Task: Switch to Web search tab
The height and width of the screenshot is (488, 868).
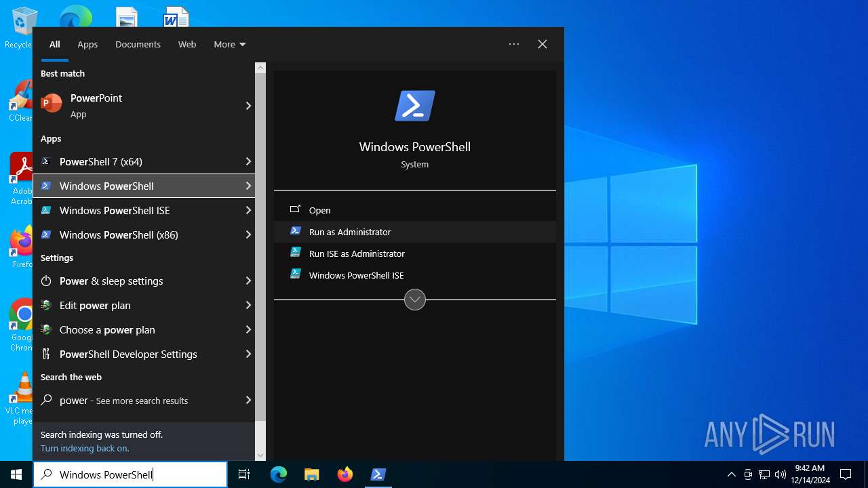Action: pyautogui.click(x=187, y=44)
